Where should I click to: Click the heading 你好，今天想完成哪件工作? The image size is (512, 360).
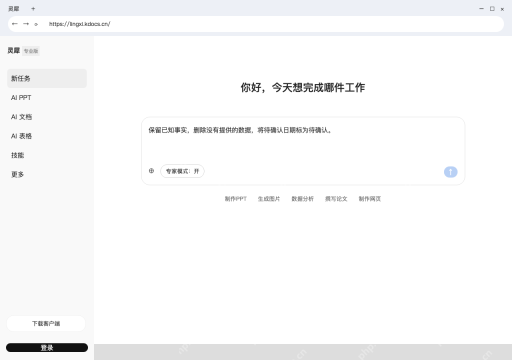pyautogui.click(x=303, y=88)
